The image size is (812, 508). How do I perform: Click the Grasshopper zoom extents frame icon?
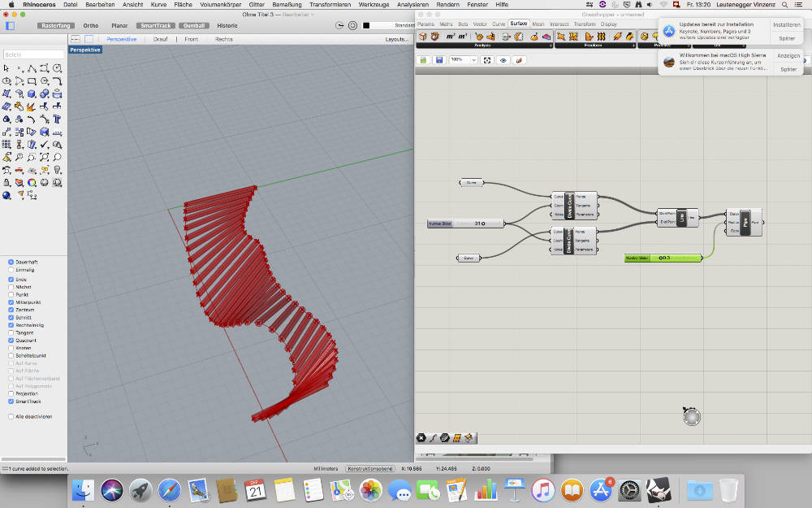[x=487, y=60]
